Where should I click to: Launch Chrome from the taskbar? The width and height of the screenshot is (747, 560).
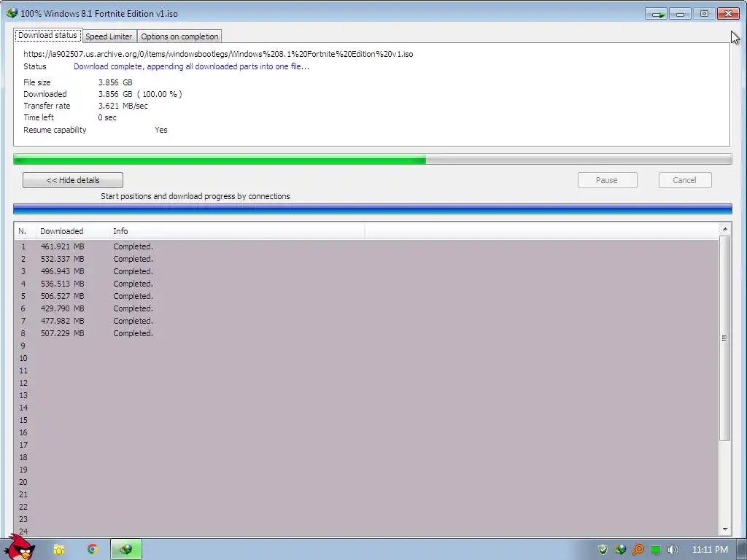(x=93, y=549)
